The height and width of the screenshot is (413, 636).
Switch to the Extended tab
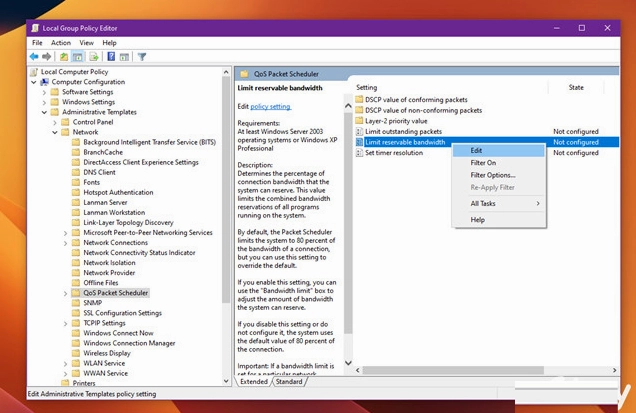[254, 382]
